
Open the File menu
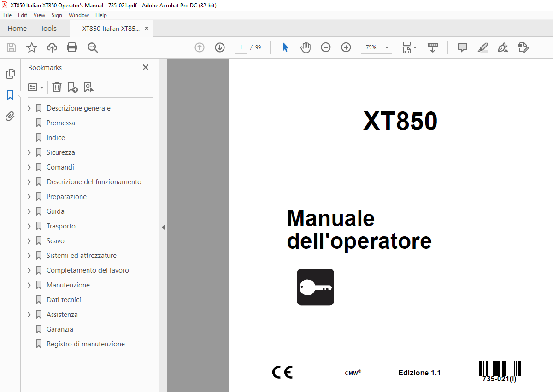click(x=7, y=15)
